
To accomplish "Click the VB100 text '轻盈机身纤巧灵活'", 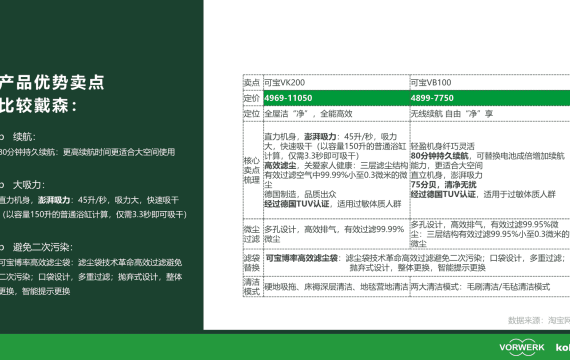I will [442, 146].
